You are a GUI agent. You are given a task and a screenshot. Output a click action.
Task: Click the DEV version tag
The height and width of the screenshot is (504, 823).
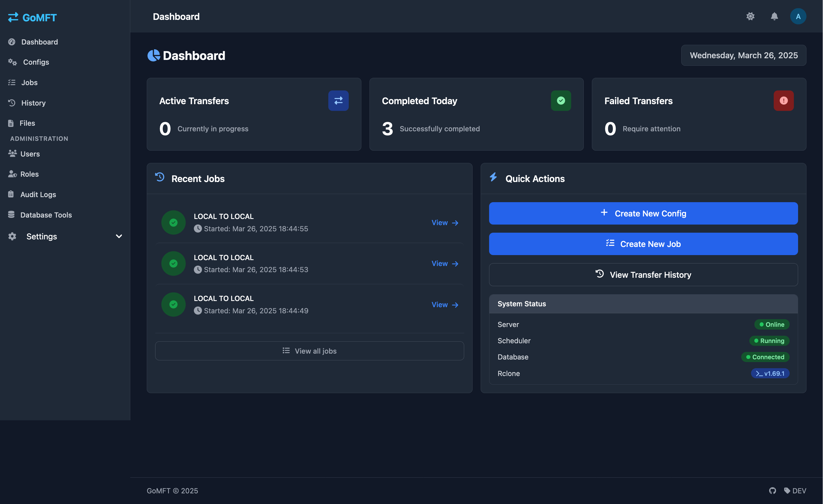795,490
